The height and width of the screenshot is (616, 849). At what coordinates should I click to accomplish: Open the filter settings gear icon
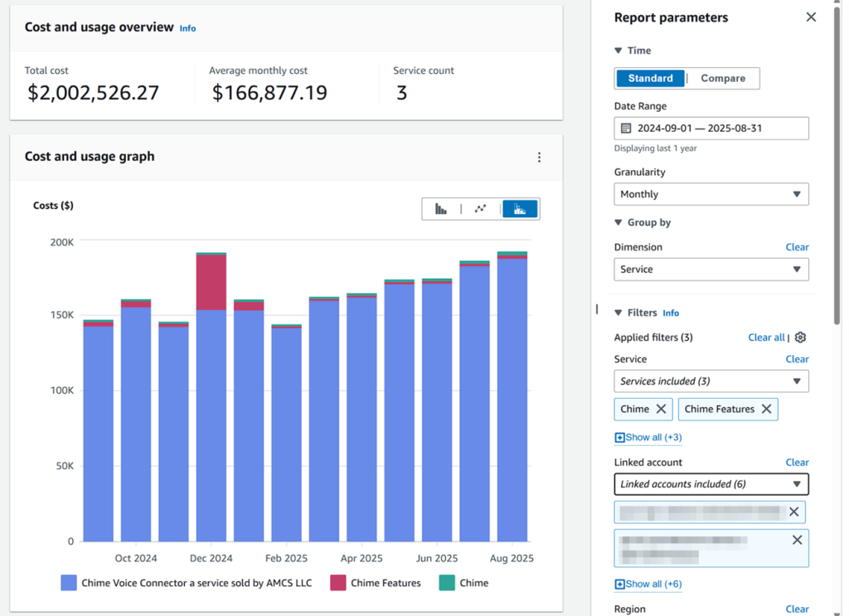[799, 337]
